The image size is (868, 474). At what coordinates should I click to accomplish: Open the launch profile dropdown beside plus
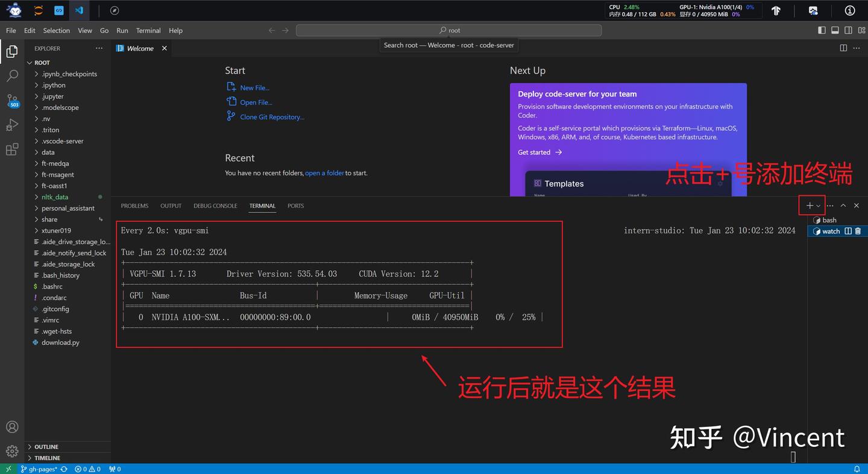(x=818, y=206)
